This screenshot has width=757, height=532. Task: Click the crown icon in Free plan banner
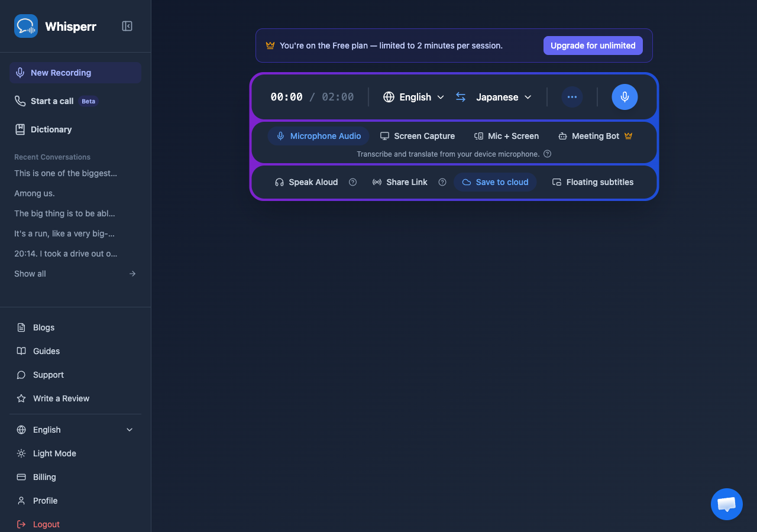(270, 46)
